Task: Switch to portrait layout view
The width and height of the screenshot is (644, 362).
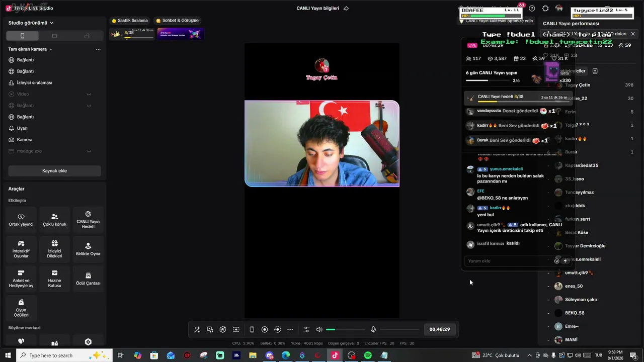Action: 22,36
